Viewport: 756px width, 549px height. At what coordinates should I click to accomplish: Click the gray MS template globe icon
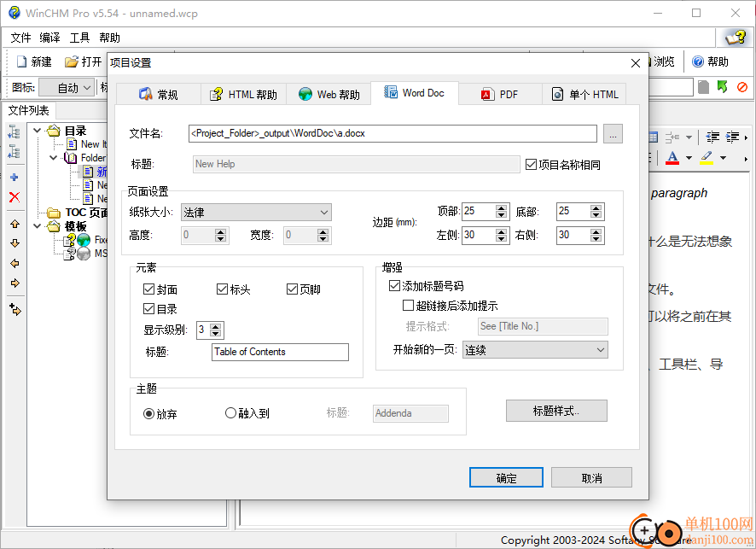click(x=84, y=254)
